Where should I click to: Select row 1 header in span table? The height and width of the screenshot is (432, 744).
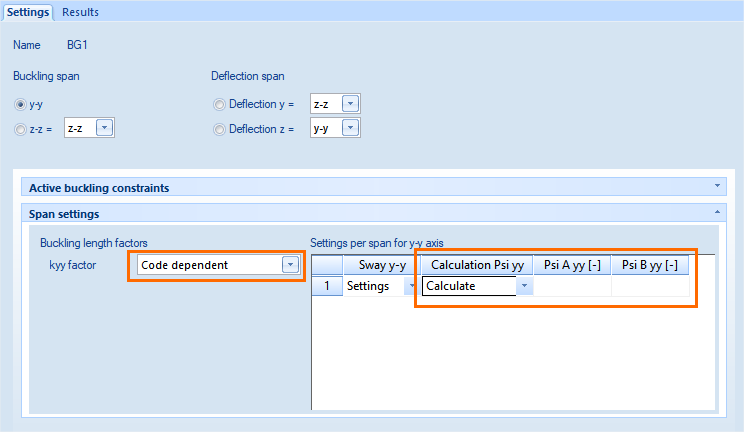tap(326, 286)
